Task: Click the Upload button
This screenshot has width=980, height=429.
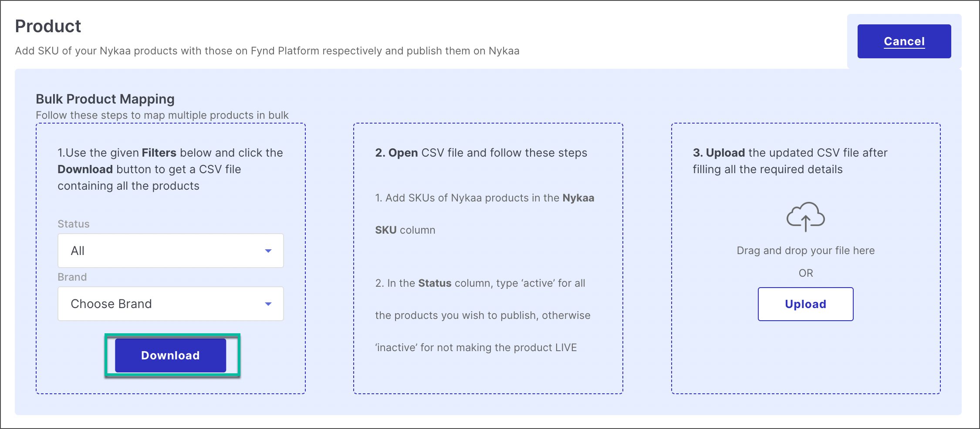Action: coord(805,304)
